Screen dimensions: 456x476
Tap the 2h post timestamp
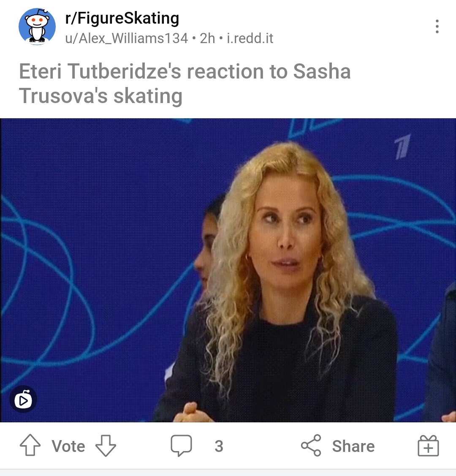(207, 38)
